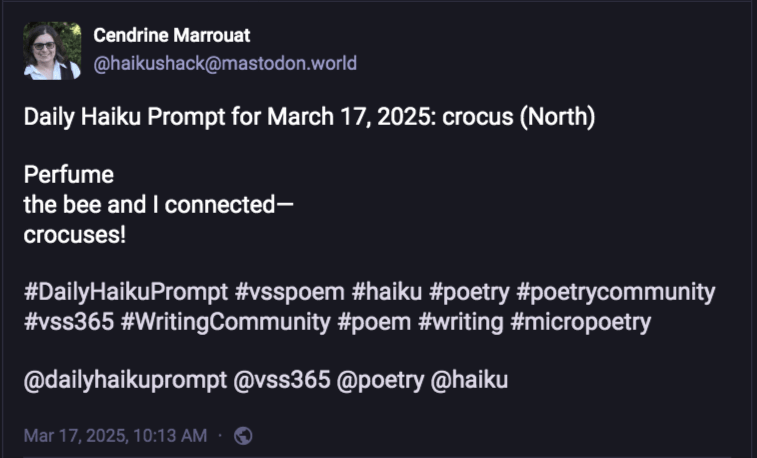Select the #vss365 hashtag
This screenshot has height=458, width=757.
[63, 322]
